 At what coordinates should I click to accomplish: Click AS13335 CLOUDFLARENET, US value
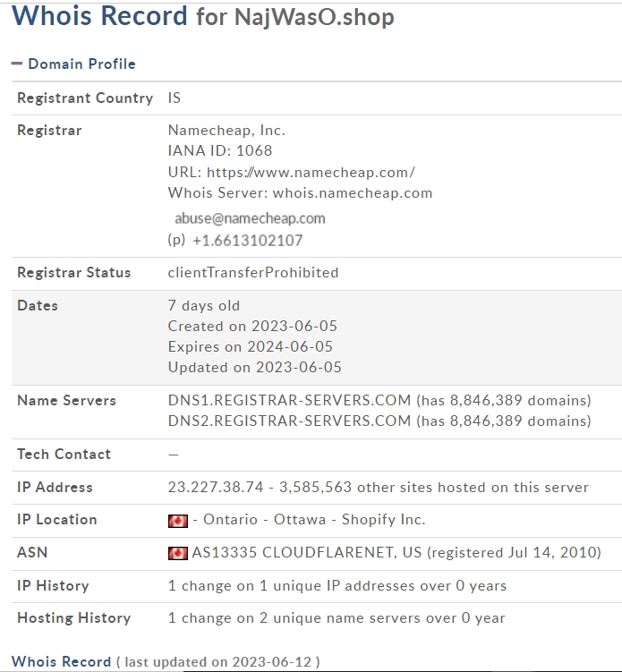pyautogui.click(x=307, y=552)
